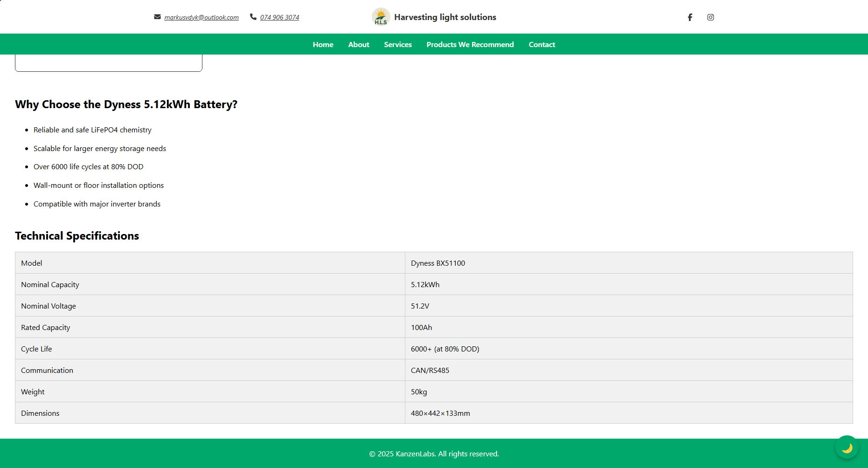Click Wall-mount or floor installation bullet
The width and height of the screenshot is (868, 468).
click(x=98, y=185)
